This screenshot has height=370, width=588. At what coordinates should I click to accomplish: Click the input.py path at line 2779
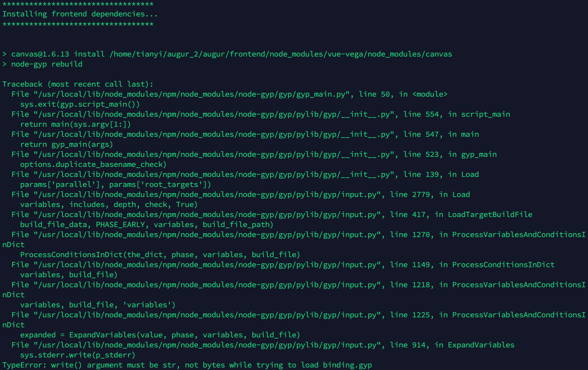[207, 195]
